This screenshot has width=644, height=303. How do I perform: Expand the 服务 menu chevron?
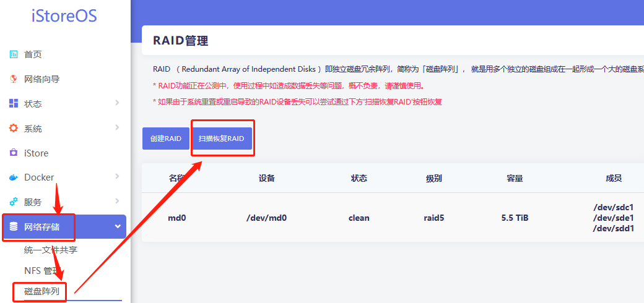[118, 201]
